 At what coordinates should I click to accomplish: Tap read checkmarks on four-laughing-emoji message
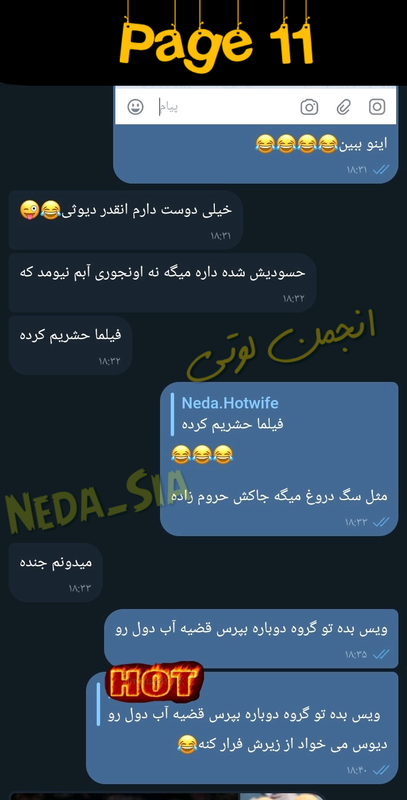click(x=381, y=170)
